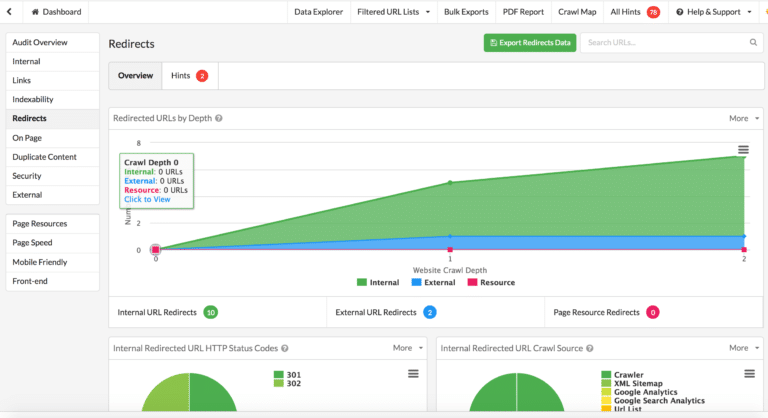Select External in sidebar

pos(52,195)
